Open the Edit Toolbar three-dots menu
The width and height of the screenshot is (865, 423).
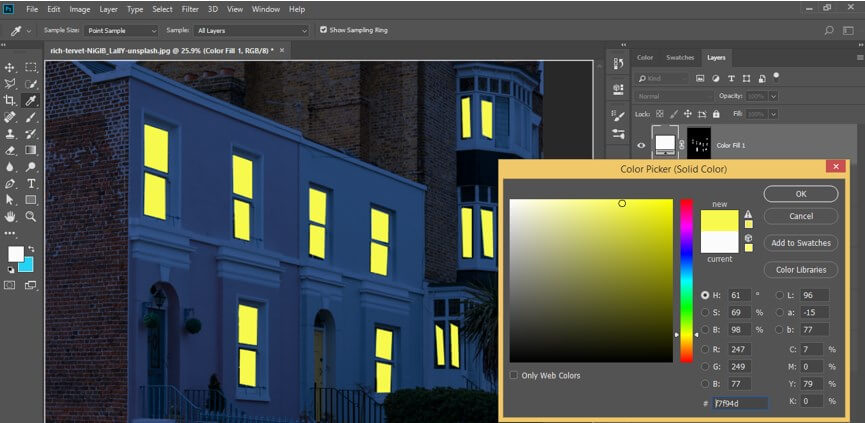(9, 233)
